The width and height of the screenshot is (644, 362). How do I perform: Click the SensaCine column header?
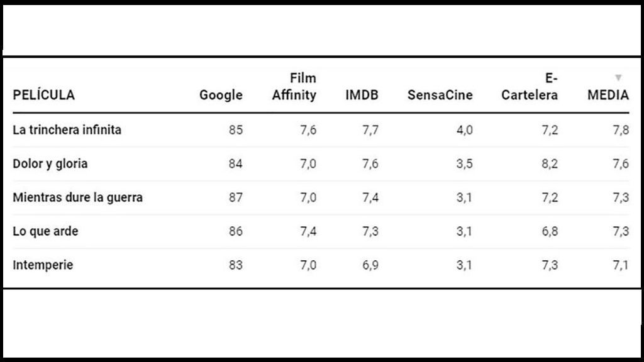(440, 95)
